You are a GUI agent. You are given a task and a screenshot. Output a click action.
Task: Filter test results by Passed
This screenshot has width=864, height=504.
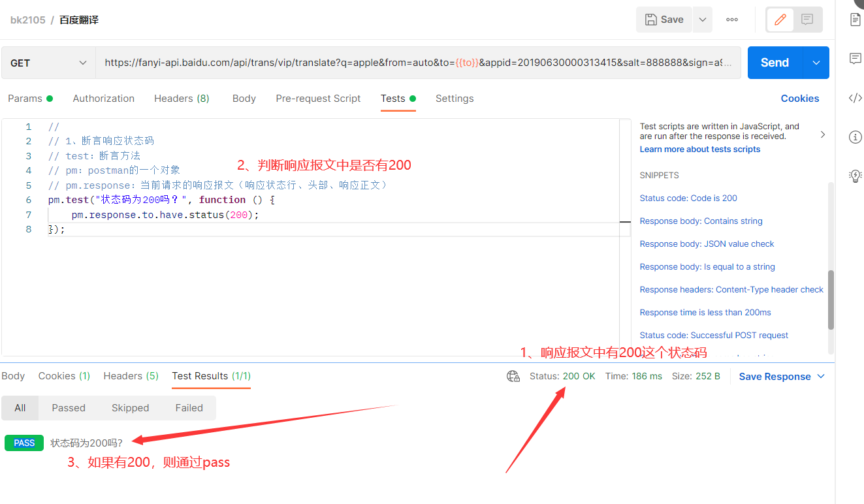(68, 407)
